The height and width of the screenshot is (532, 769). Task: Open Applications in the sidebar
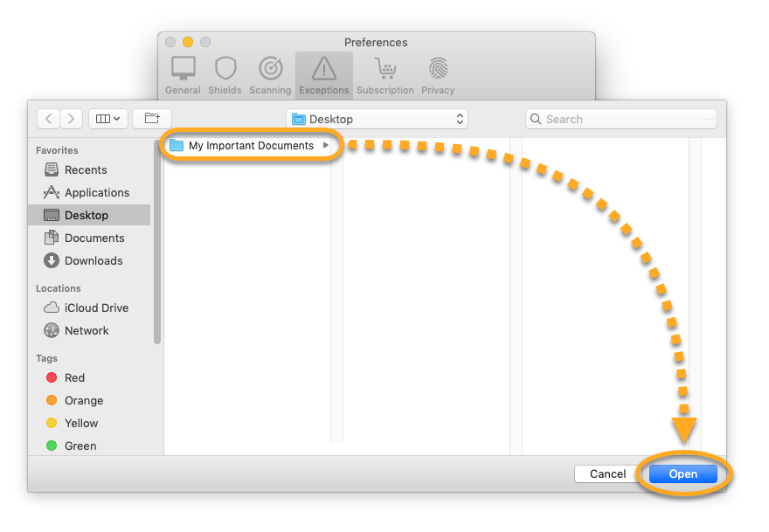(x=89, y=193)
